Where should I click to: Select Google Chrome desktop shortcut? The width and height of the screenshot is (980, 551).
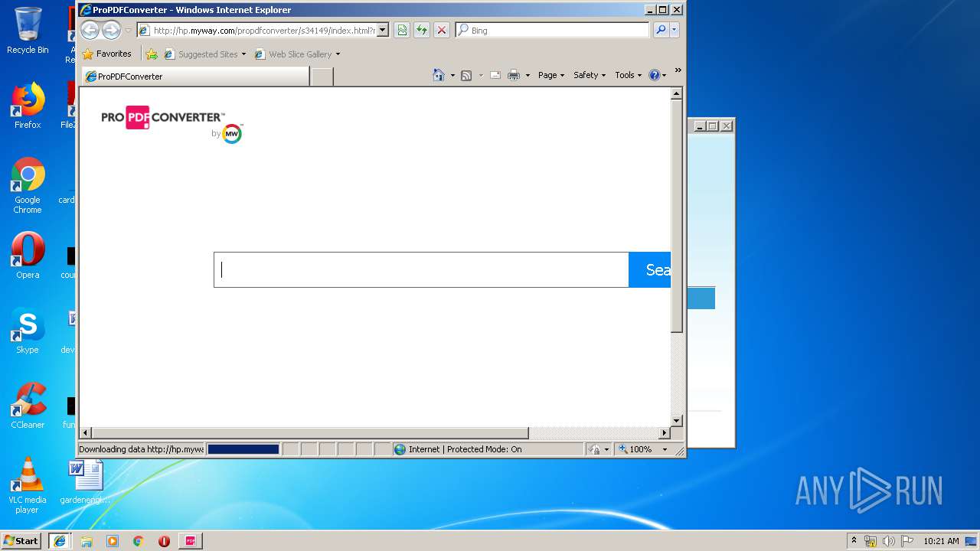pyautogui.click(x=28, y=186)
